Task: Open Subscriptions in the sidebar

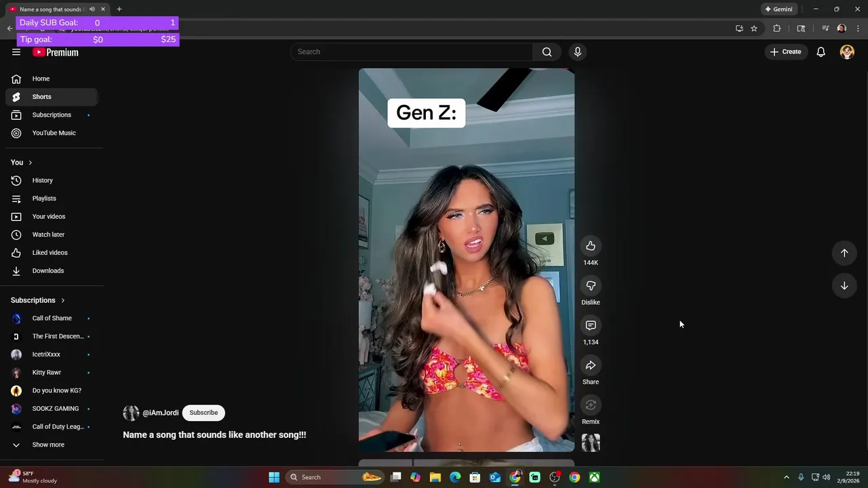Action: [x=52, y=115]
